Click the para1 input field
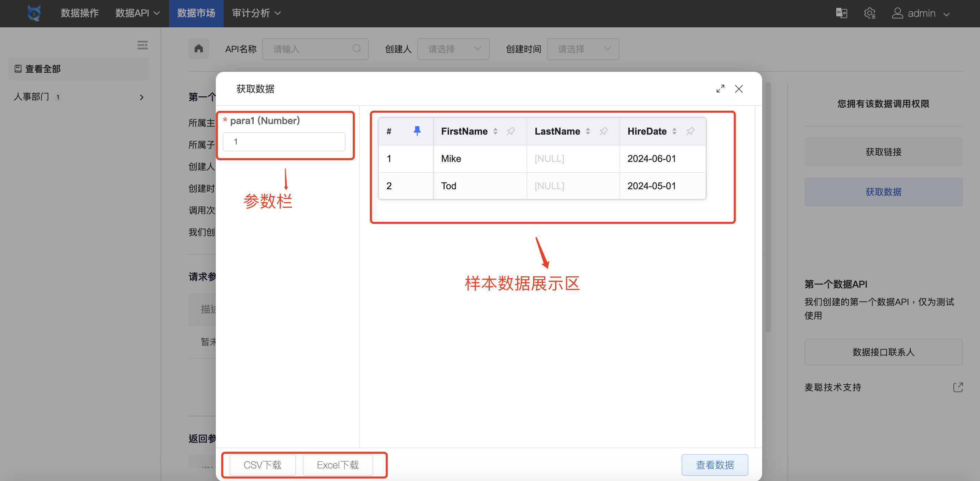The image size is (980, 481). pyautogui.click(x=284, y=141)
